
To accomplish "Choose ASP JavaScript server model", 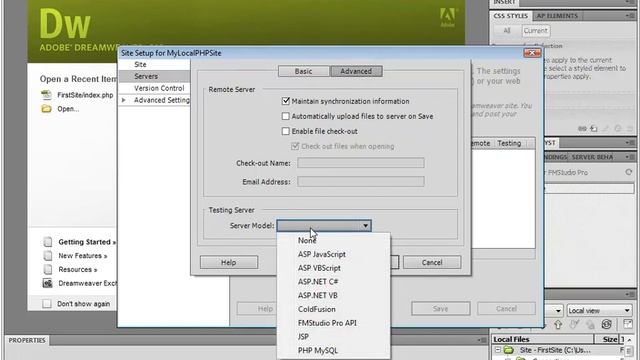I will (x=322, y=254).
